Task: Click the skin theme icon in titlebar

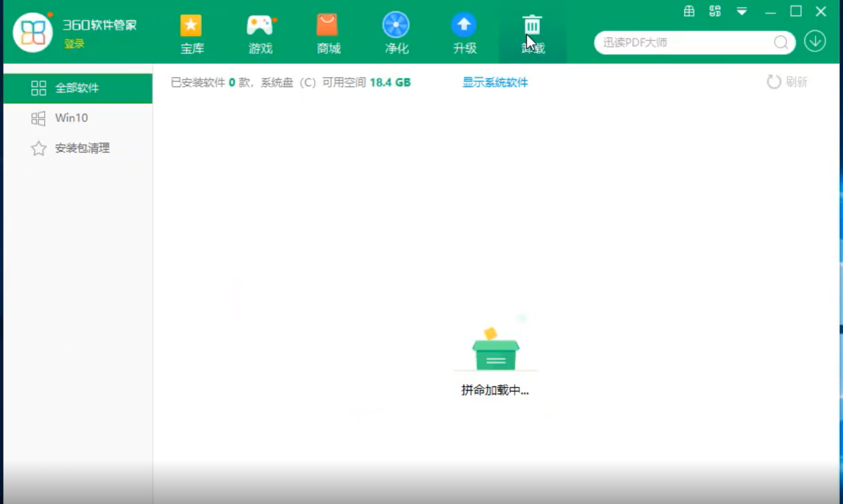Action: [714, 10]
